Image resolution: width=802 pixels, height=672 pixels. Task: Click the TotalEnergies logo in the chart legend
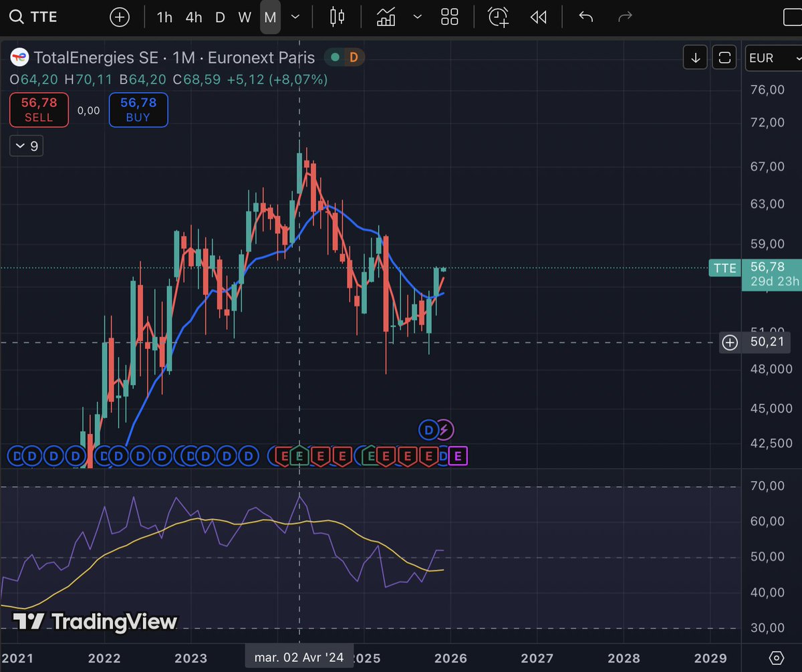19,58
